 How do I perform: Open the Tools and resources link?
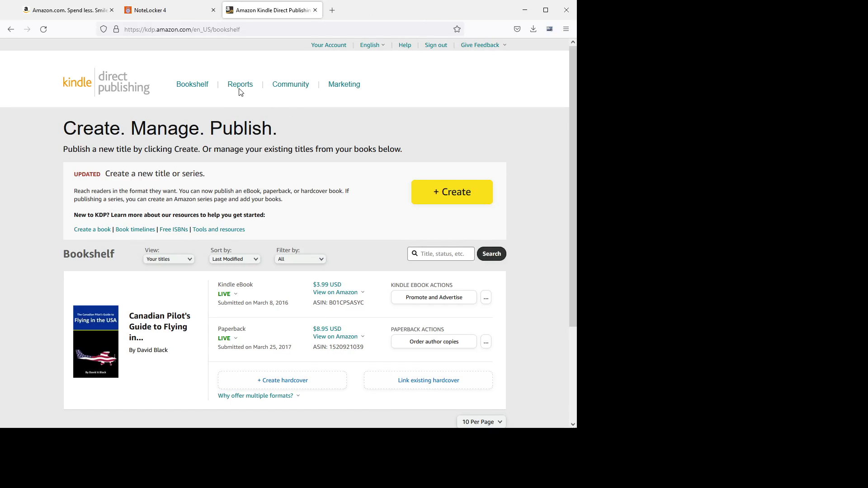(x=219, y=230)
